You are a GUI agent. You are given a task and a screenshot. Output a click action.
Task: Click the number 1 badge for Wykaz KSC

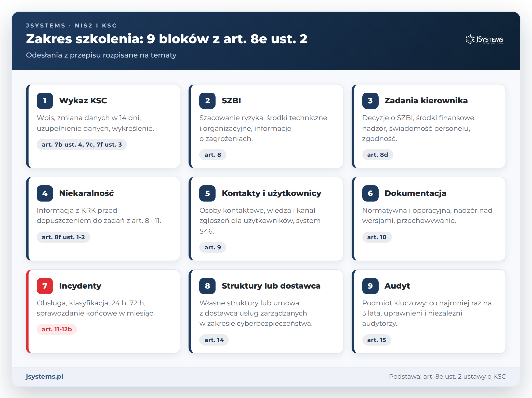(45, 101)
